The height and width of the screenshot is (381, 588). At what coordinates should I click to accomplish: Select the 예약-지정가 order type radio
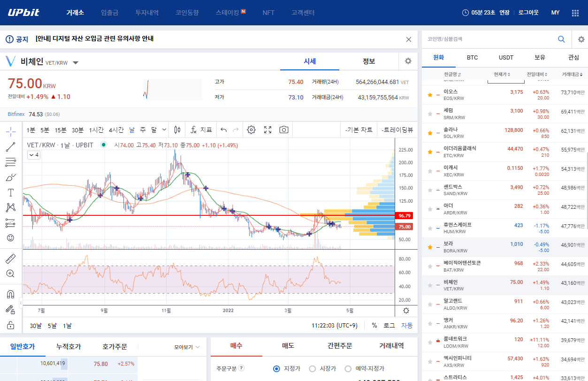[348, 369]
